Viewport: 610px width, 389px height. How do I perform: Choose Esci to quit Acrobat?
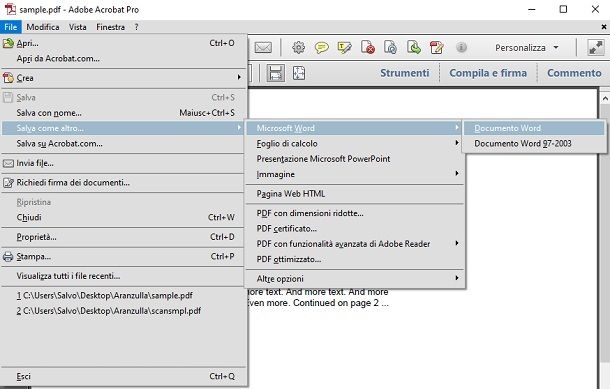pyautogui.click(x=123, y=376)
